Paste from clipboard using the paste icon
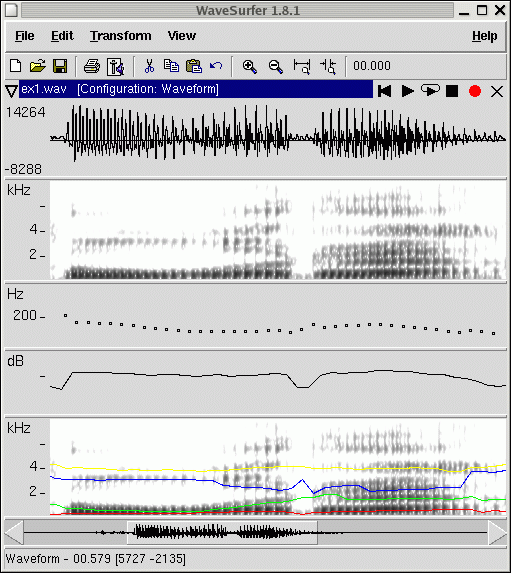 194,66
